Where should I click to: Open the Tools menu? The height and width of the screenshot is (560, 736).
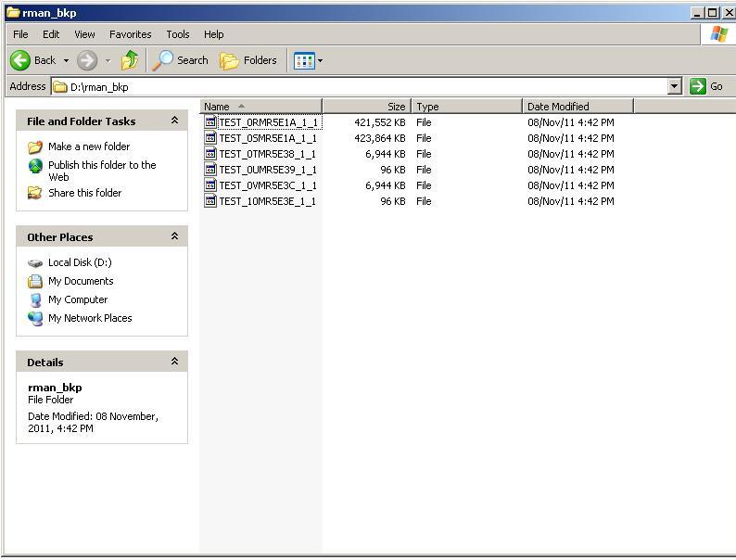pyautogui.click(x=177, y=34)
